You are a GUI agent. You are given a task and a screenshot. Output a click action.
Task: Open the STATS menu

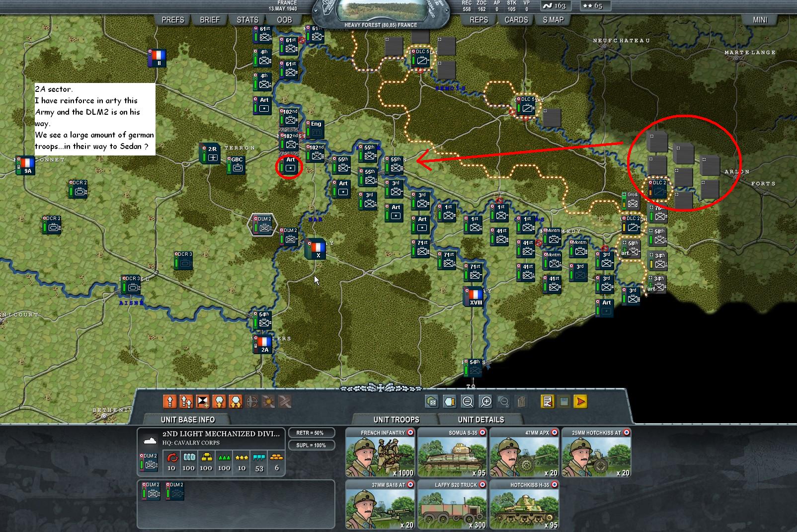(x=247, y=20)
